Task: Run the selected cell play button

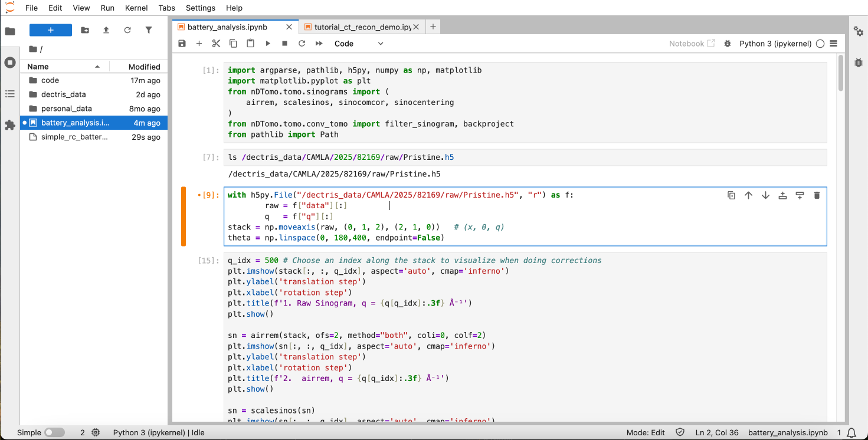Action: coord(268,44)
